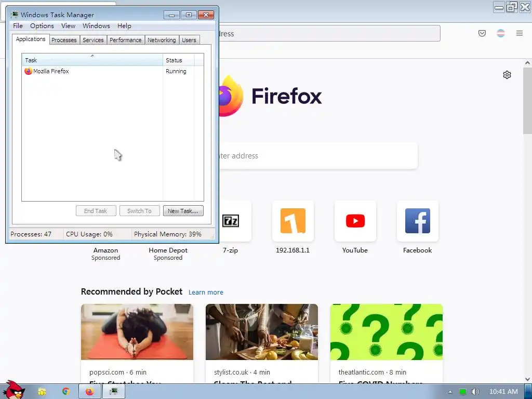This screenshot has height=399, width=532.
Task: Click the Firefox page vertical scrollbar thumb
Action: tap(527, 101)
